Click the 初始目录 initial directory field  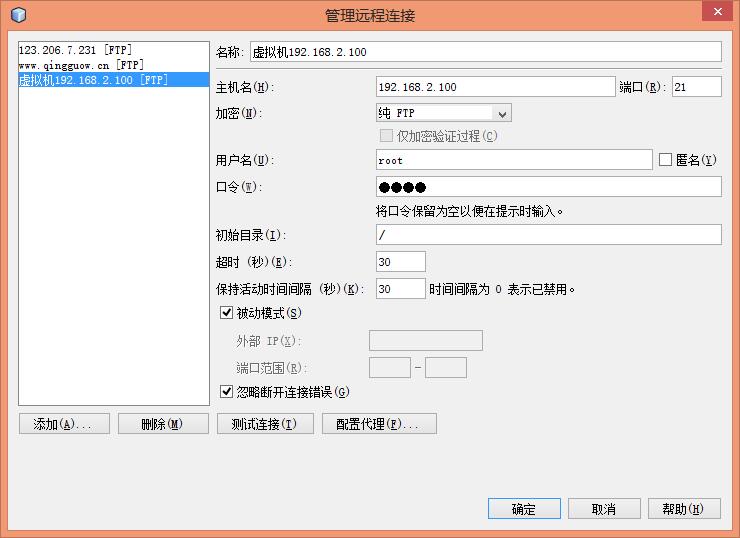(549, 235)
